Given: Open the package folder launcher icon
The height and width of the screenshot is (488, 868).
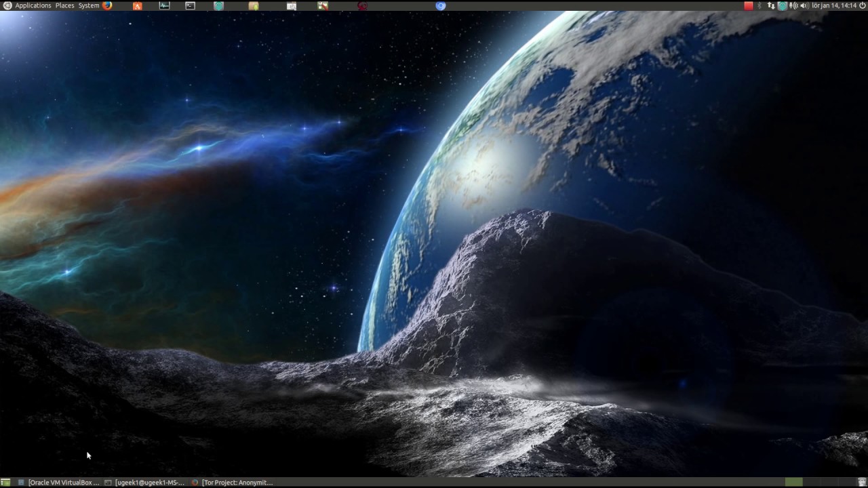Looking at the screenshot, I should (254, 5).
